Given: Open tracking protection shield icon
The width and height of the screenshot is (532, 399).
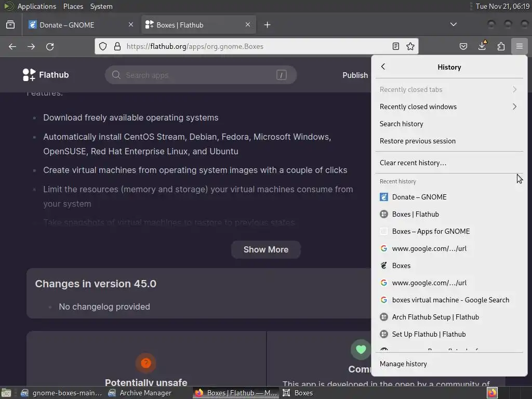Looking at the screenshot, I should (103, 46).
